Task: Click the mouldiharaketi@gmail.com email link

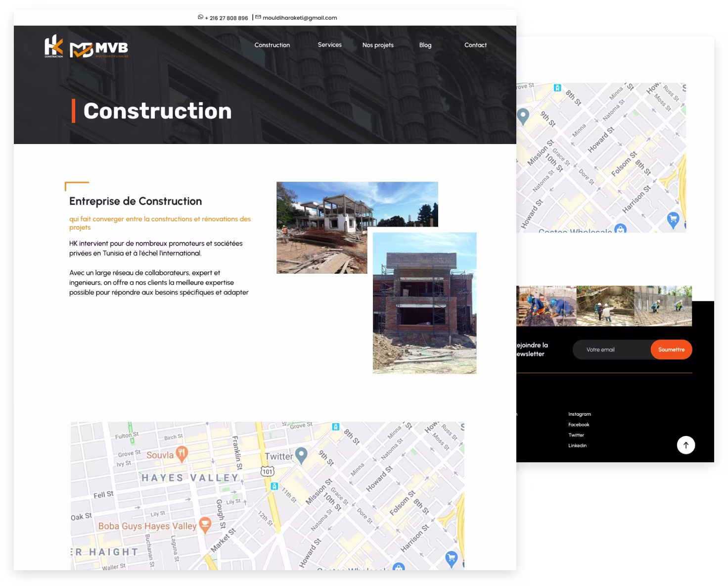Action: click(300, 18)
